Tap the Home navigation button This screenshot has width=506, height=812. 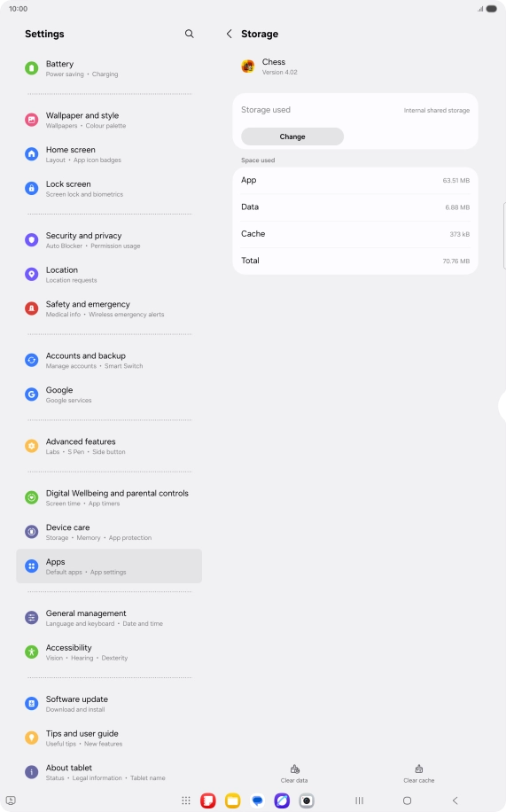[407, 800]
